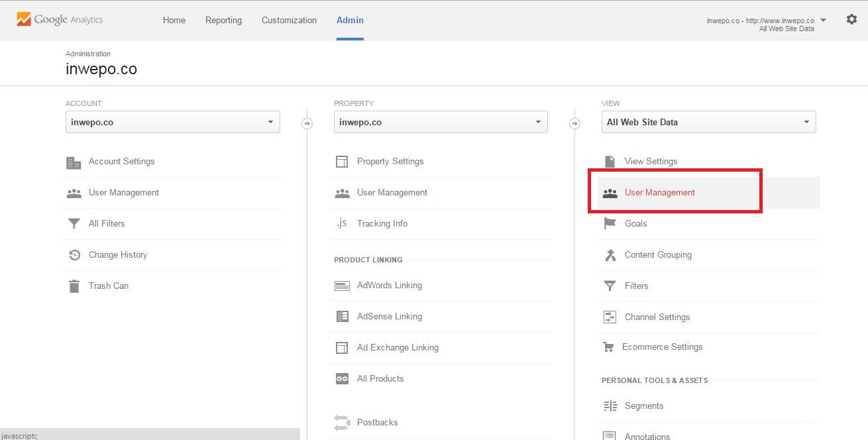Image resolution: width=868 pixels, height=440 pixels.
Task: Expand the Property inwepo.co dropdown
Action: 441,123
